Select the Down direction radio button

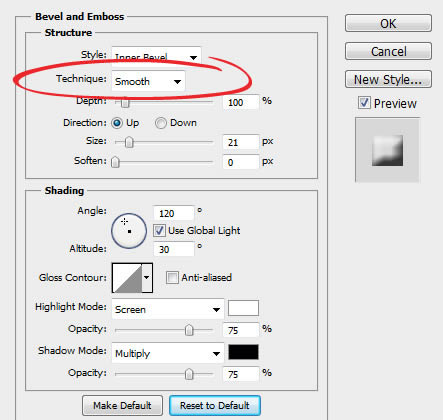[160, 123]
